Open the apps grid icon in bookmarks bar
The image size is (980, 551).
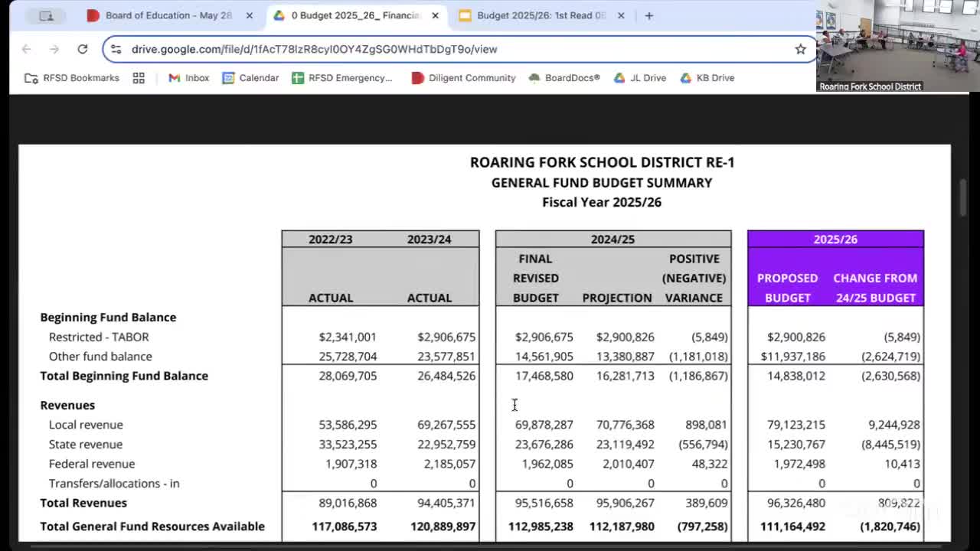(139, 78)
